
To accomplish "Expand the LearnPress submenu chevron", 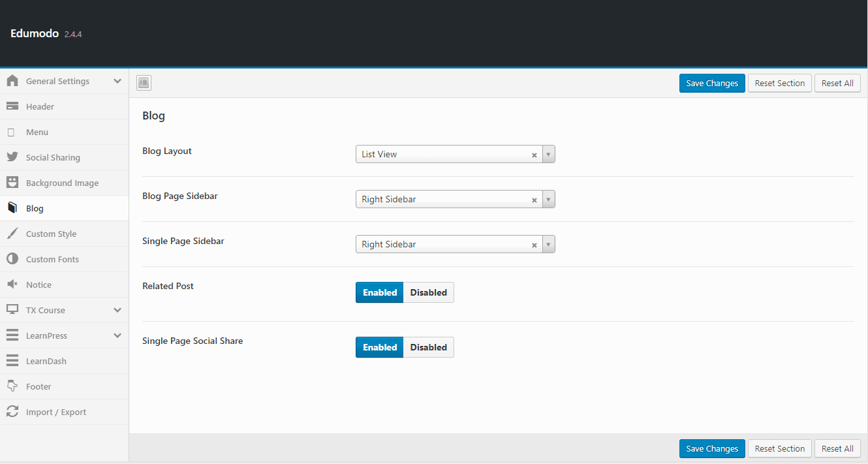I will coord(117,335).
